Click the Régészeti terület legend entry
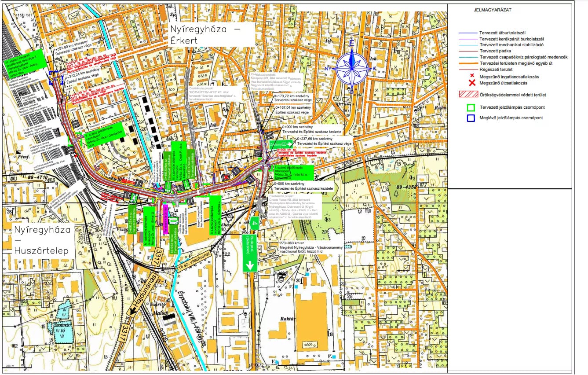This screenshot has width=588, height=375. pos(496,70)
